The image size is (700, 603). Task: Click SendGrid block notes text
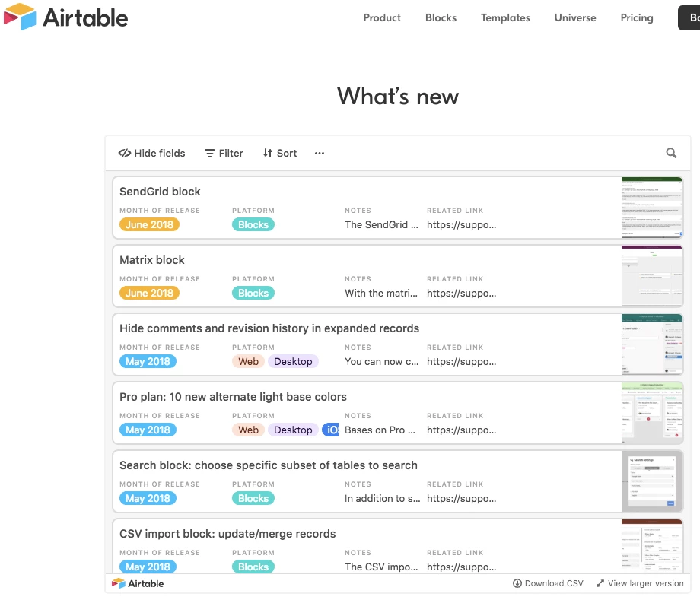(x=381, y=224)
